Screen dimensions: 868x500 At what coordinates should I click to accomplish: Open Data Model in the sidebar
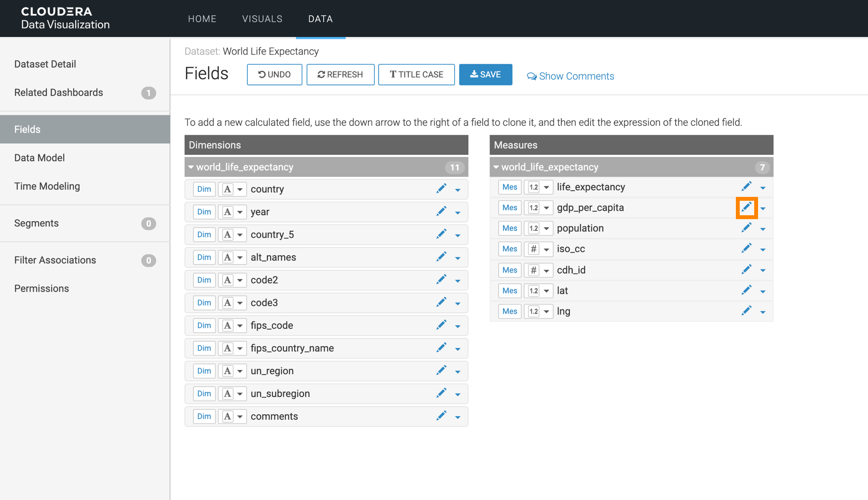(x=40, y=158)
